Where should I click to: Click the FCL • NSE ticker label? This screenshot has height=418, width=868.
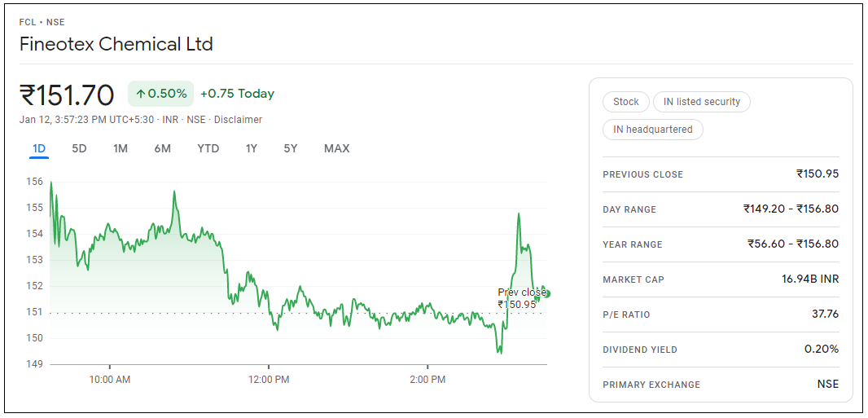pyautogui.click(x=42, y=23)
